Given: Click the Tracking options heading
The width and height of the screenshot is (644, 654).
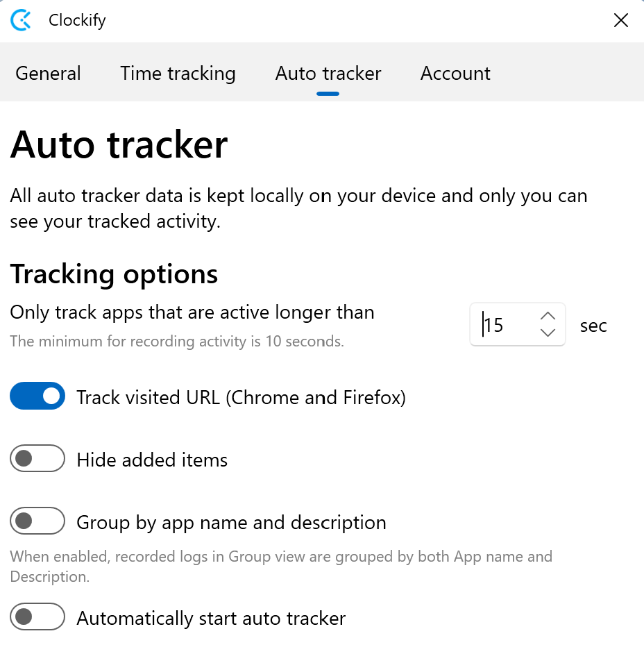Looking at the screenshot, I should pos(114,275).
